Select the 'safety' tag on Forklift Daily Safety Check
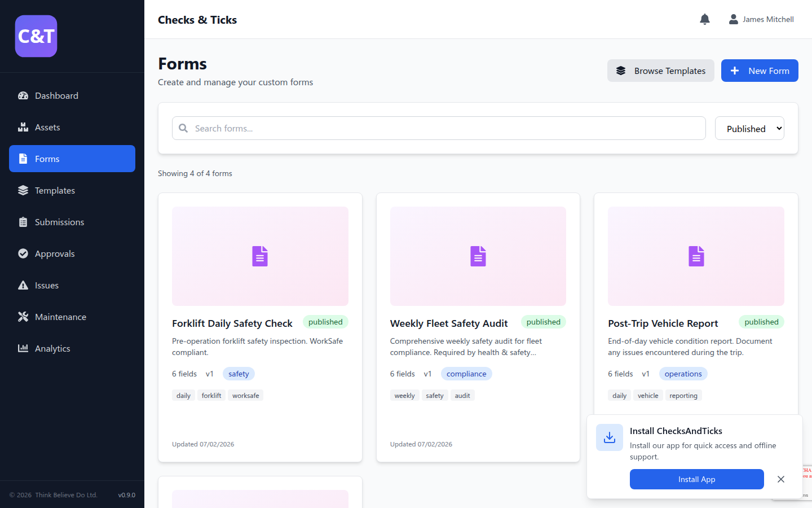Viewport: 812px width, 508px height. click(239, 374)
